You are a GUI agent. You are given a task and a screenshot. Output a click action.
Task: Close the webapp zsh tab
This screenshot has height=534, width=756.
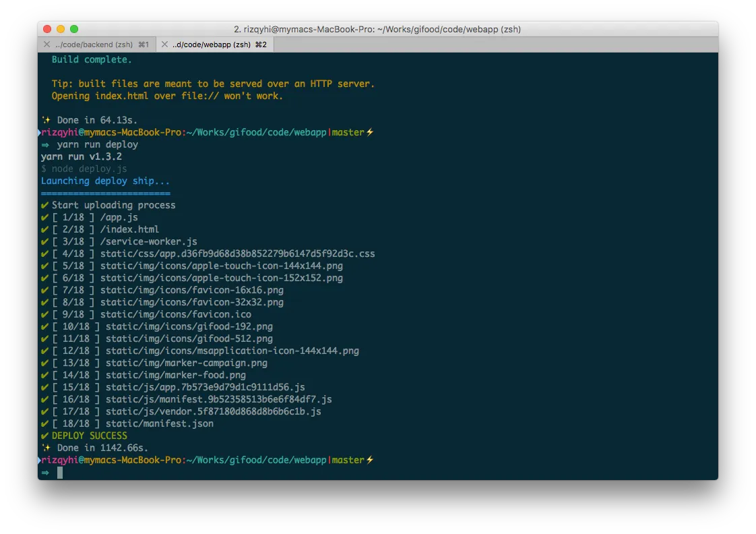click(164, 44)
